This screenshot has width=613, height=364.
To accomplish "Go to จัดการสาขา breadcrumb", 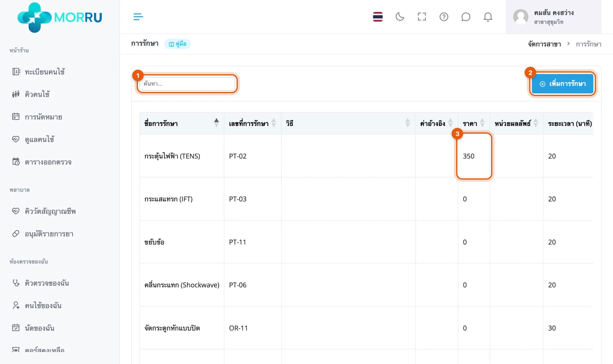I will [544, 44].
